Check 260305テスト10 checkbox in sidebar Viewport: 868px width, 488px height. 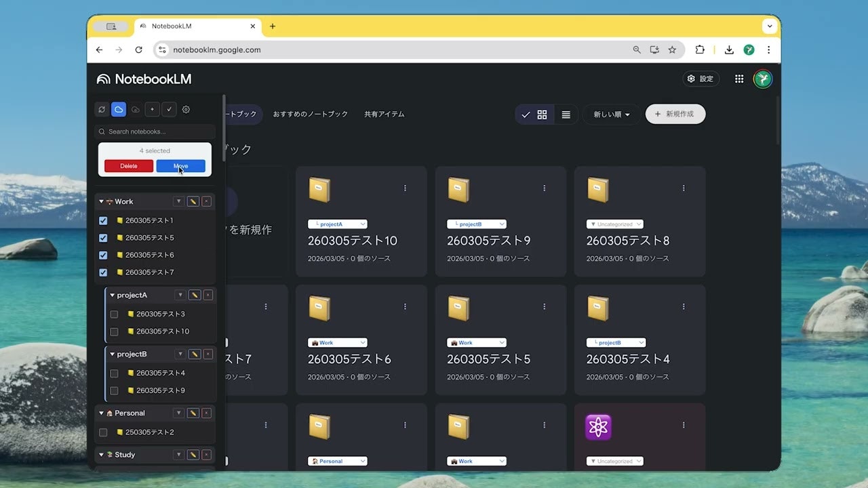114,331
